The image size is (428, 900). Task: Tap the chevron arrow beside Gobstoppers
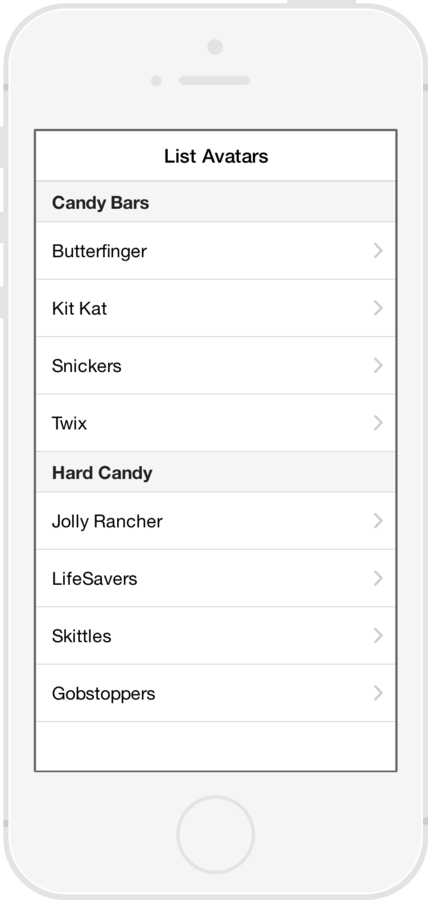(x=378, y=693)
